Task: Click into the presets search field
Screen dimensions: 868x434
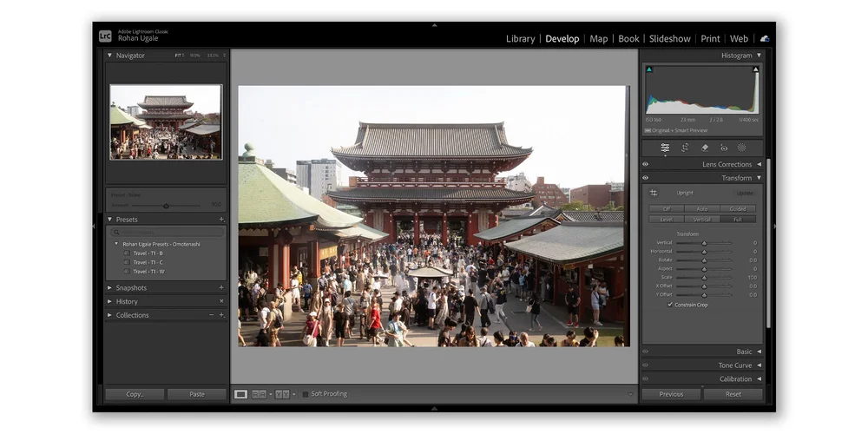Action: 166,233
